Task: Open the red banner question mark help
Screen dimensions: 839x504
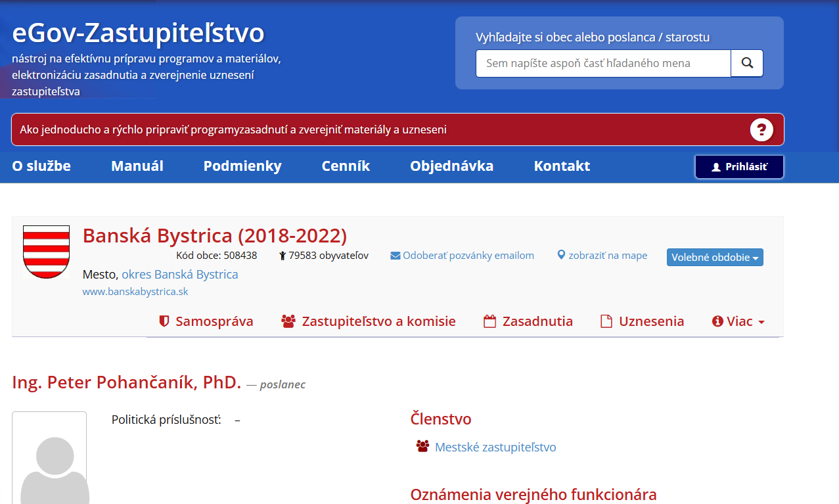Action: click(761, 129)
